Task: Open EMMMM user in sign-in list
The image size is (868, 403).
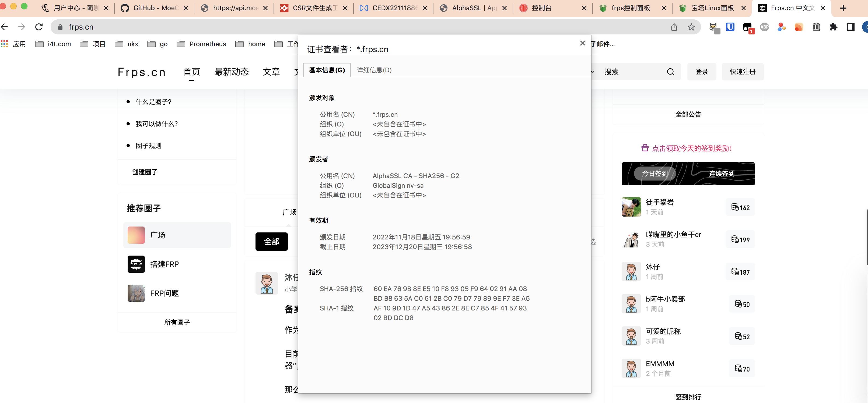Action: coord(660,364)
